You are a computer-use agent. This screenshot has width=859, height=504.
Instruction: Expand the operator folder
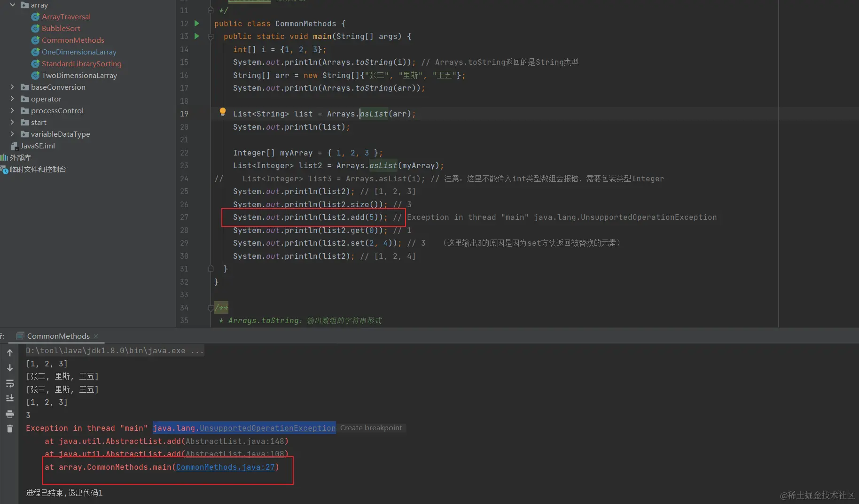13,99
